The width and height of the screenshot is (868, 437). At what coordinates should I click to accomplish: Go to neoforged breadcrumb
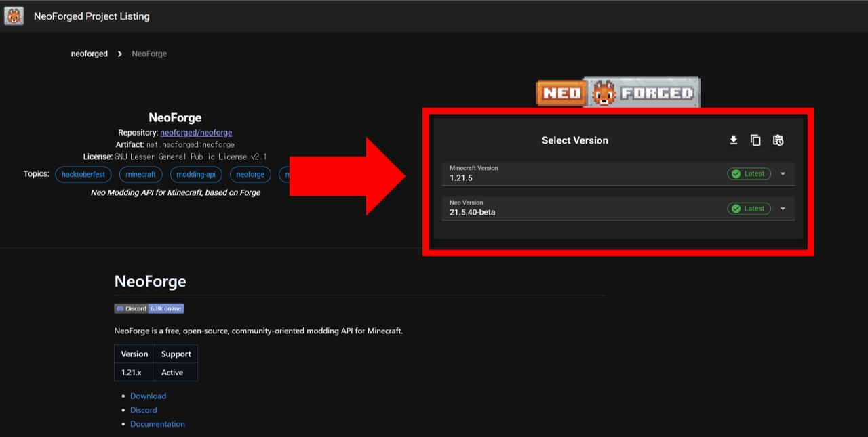coord(90,54)
